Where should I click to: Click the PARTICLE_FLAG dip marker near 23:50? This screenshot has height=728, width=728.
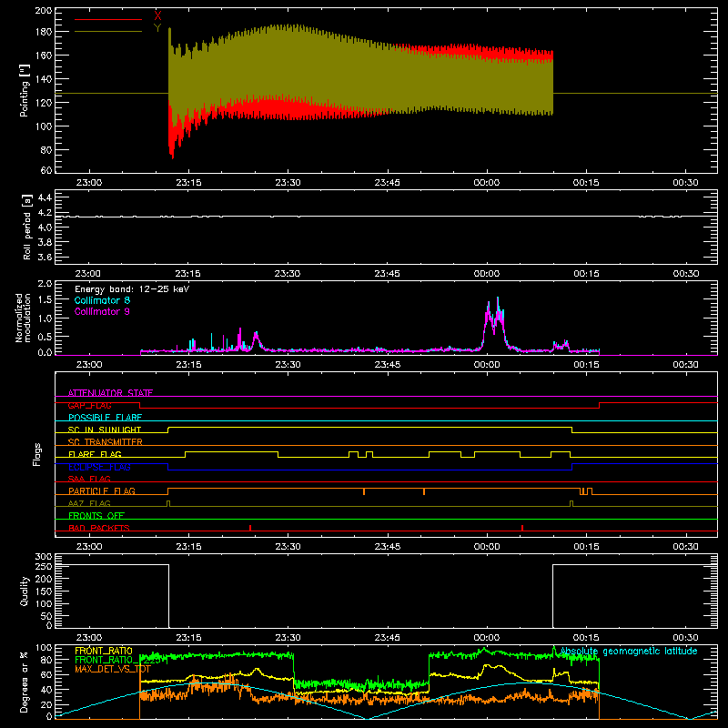pos(424,491)
